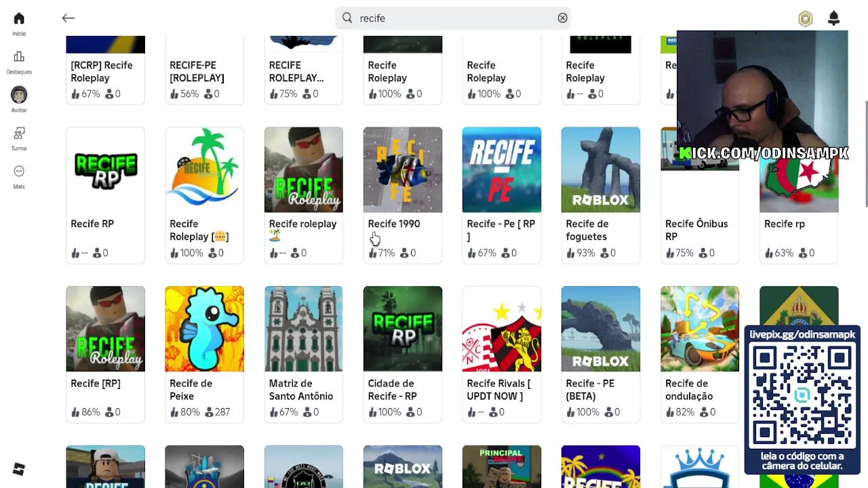Viewport: 868px width, 488px height.
Task: Open bottom-row PRINCIPAL game thumbnail
Action: (502, 466)
